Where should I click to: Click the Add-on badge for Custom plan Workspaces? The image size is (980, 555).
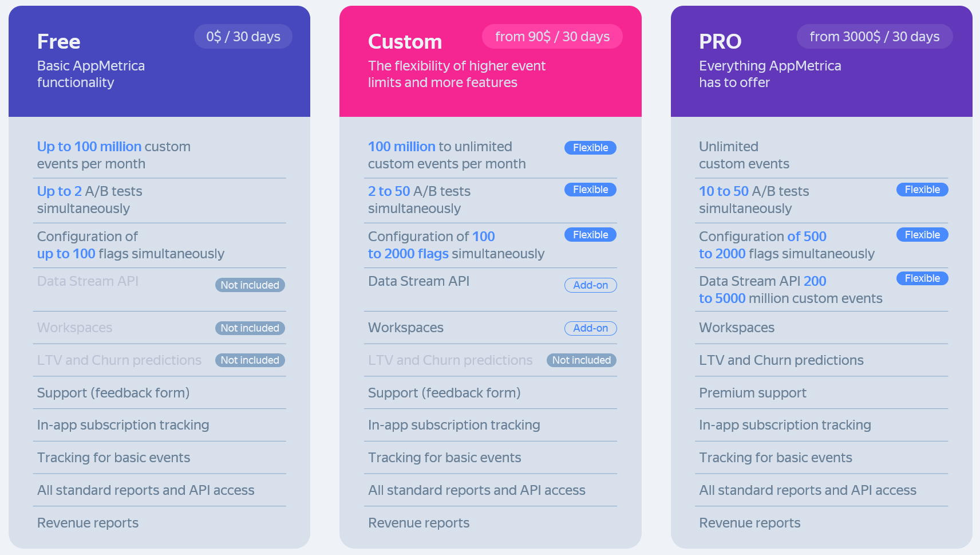coord(590,328)
